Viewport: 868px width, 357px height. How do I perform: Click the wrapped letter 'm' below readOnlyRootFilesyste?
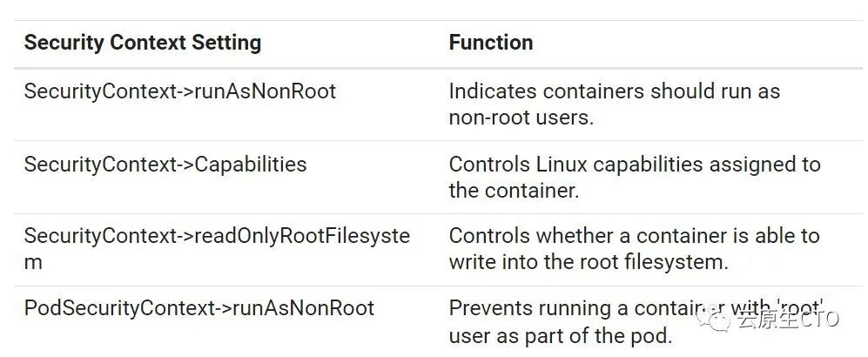coord(33,262)
